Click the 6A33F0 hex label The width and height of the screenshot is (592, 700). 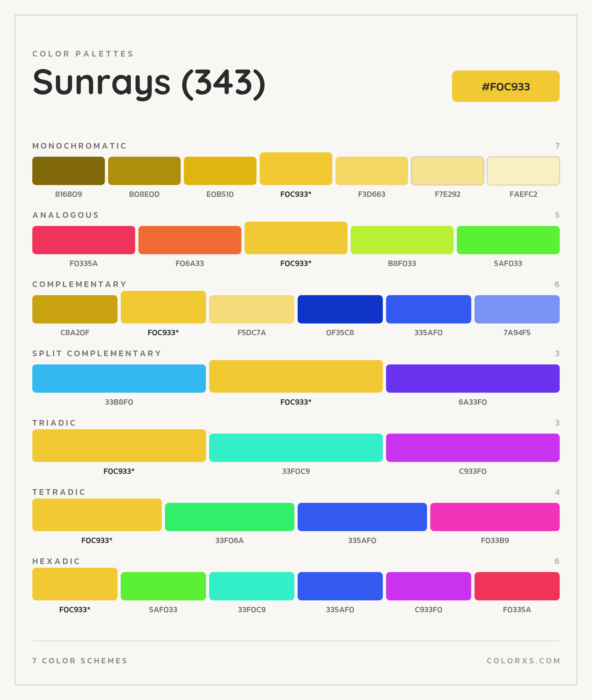[x=473, y=402]
